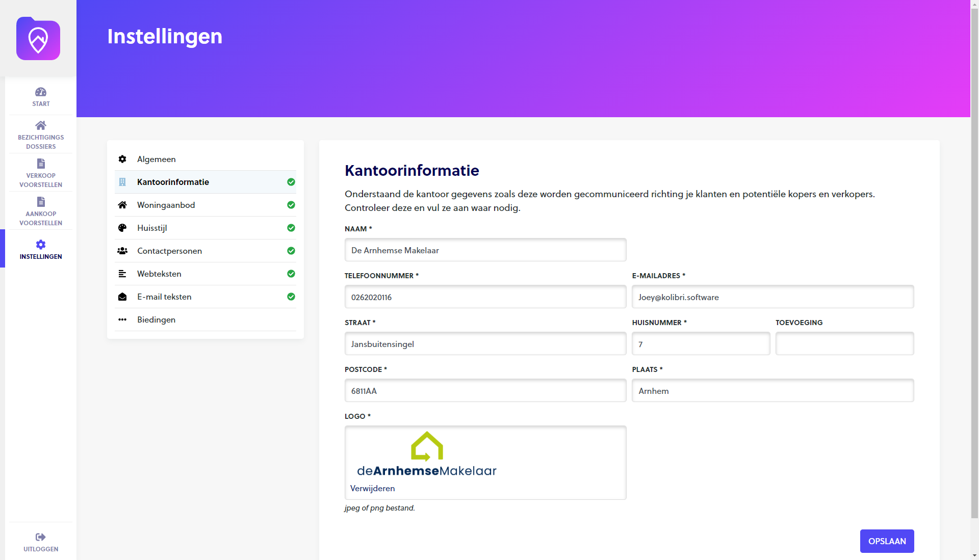Open the Start dashboard icon
Viewport: 979px width, 560px height.
coord(41,92)
